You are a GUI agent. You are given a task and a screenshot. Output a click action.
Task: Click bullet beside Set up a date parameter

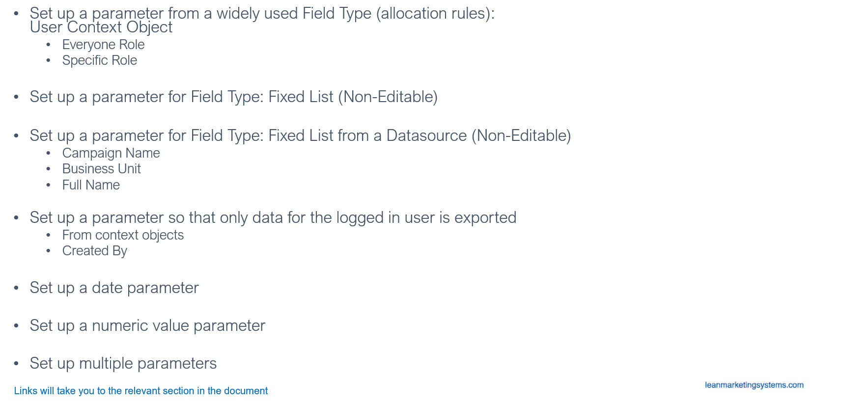16,288
